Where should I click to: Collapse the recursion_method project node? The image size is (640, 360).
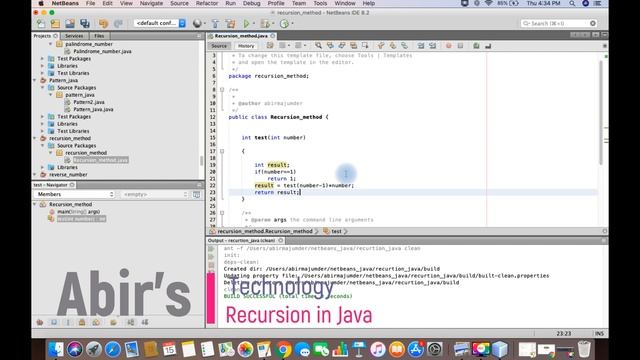pos(35,138)
